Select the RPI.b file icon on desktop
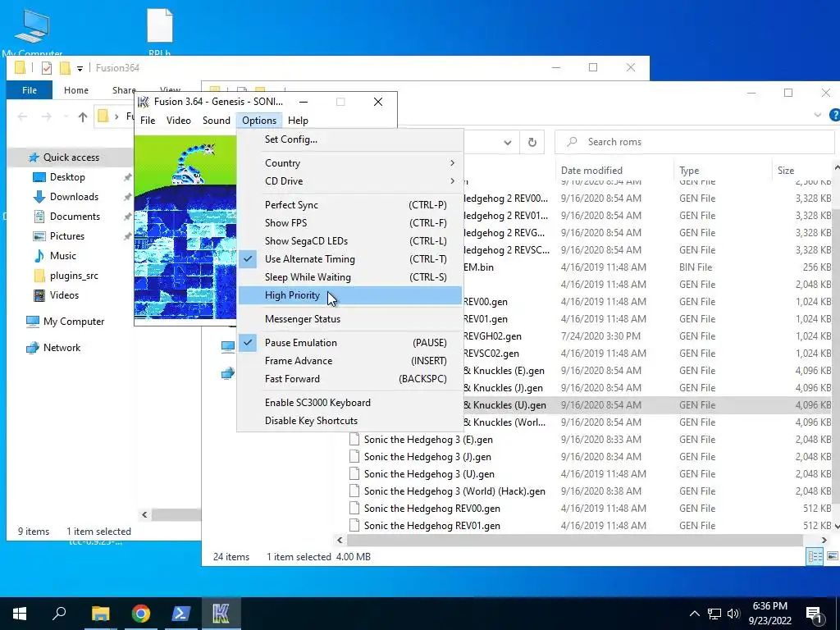The height and width of the screenshot is (630, 840). tap(160, 32)
